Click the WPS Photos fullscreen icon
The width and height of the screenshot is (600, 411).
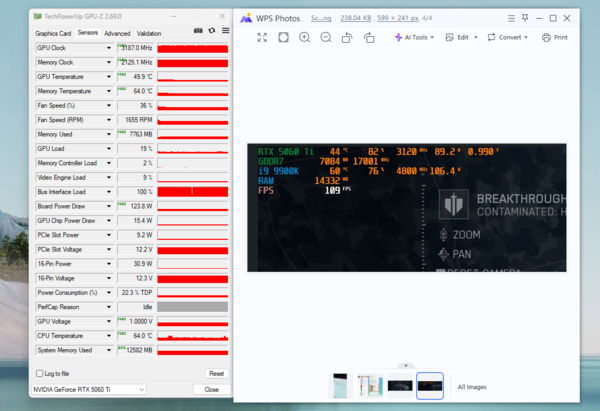(x=262, y=38)
